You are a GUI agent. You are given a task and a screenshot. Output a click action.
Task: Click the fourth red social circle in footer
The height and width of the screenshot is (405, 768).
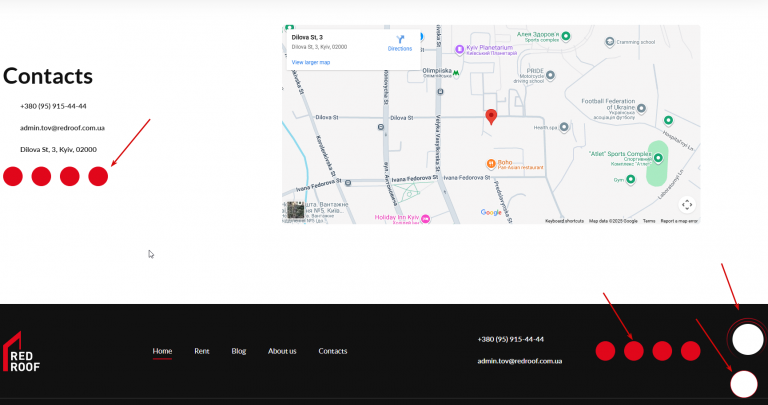[x=691, y=351]
